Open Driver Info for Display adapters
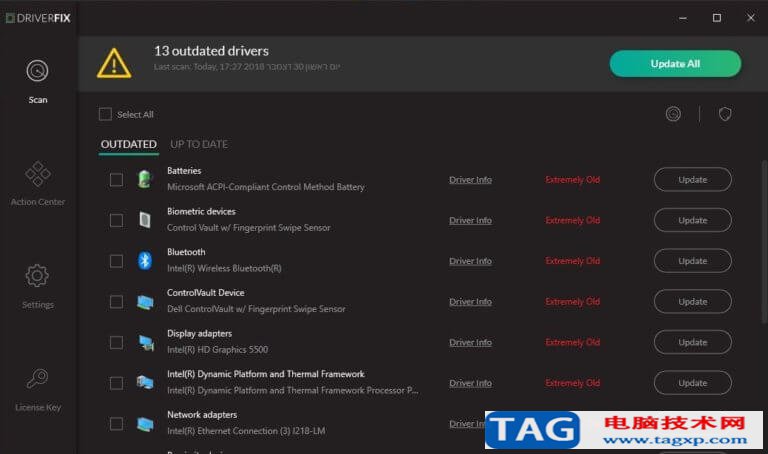 470,342
